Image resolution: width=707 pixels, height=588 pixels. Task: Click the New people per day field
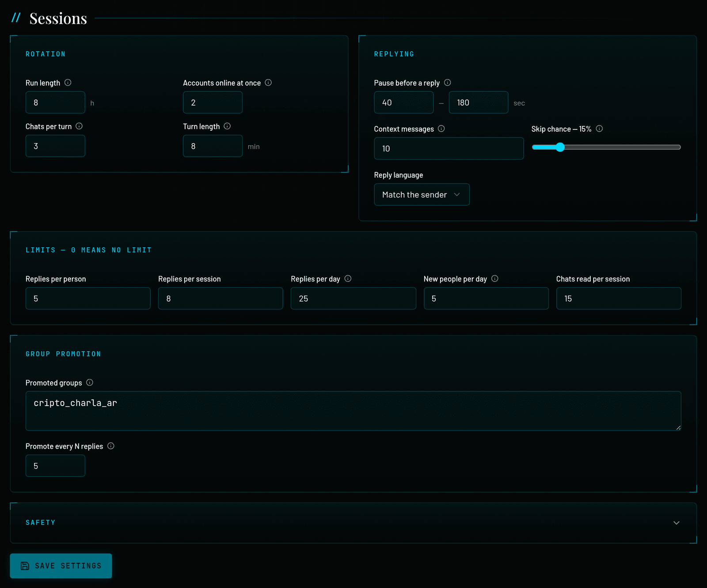click(486, 299)
